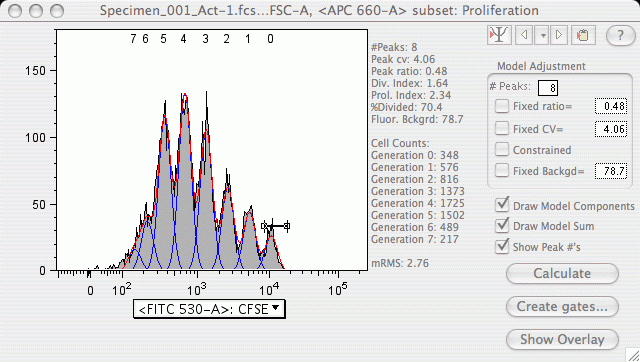Click peak number 5 label on histogram
Viewport: 640px width, 362px height.
164,39
